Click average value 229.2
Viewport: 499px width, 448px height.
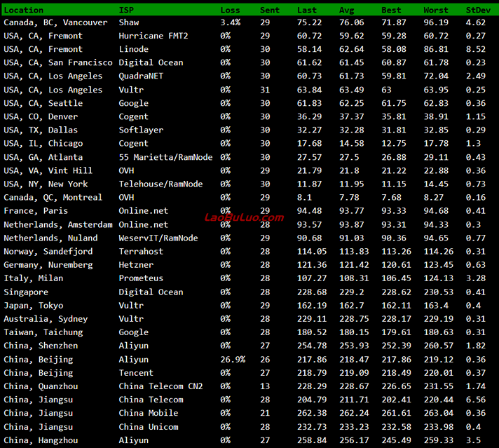click(352, 292)
